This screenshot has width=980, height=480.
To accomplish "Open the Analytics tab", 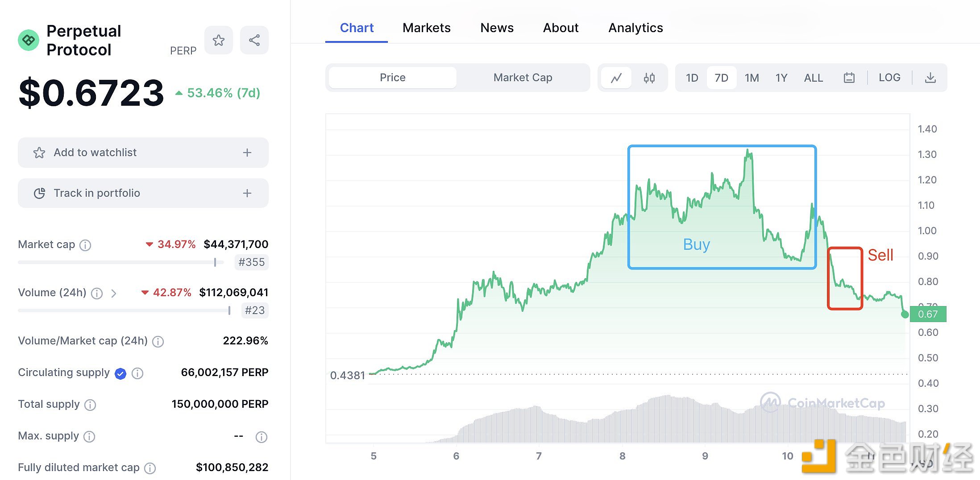I will (636, 28).
